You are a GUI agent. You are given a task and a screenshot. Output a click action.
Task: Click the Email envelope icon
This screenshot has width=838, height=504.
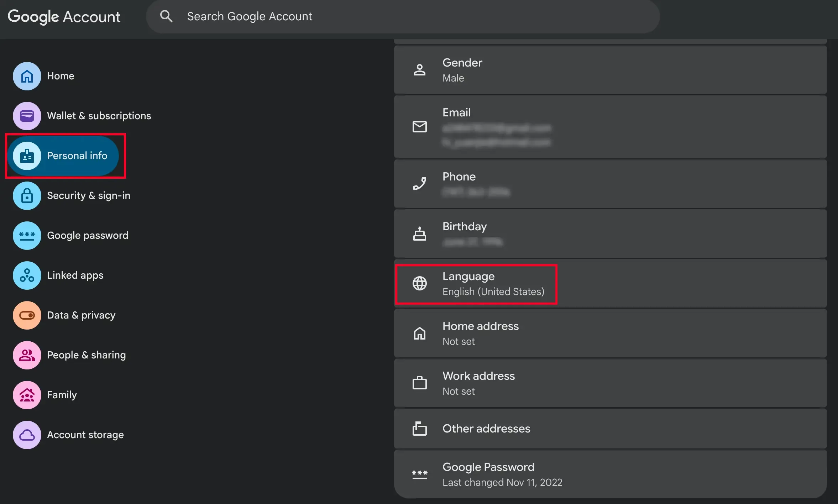pos(420,127)
